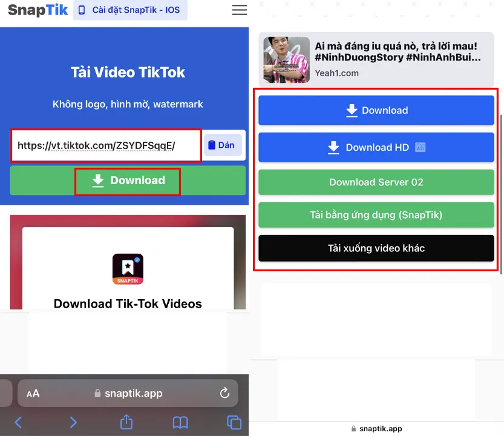Tap Tải bằng ứng dụng (SnapTik)
This screenshot has width=504, height=436.
click(x=376, y=215)
